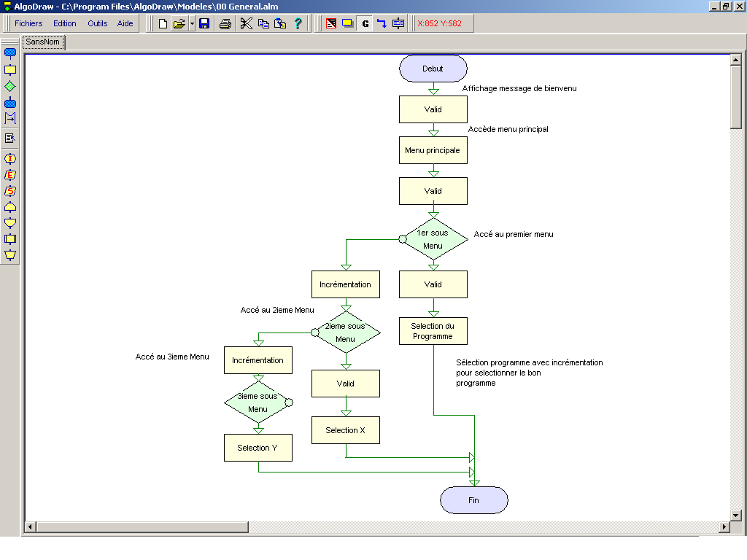Click the vertical scrollbar down arrow
The width and height of the screenshot is (747, 560).
coord(735,516)
